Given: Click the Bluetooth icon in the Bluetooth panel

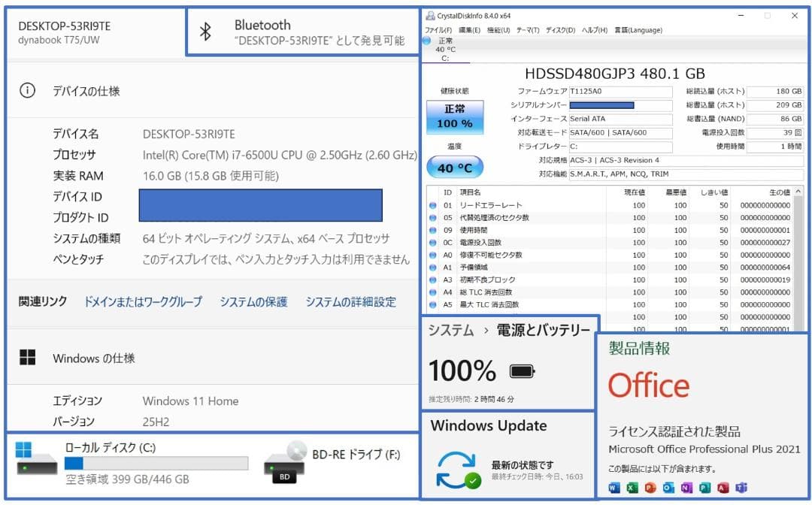Looking at the screenshot, I should (205, 32).
